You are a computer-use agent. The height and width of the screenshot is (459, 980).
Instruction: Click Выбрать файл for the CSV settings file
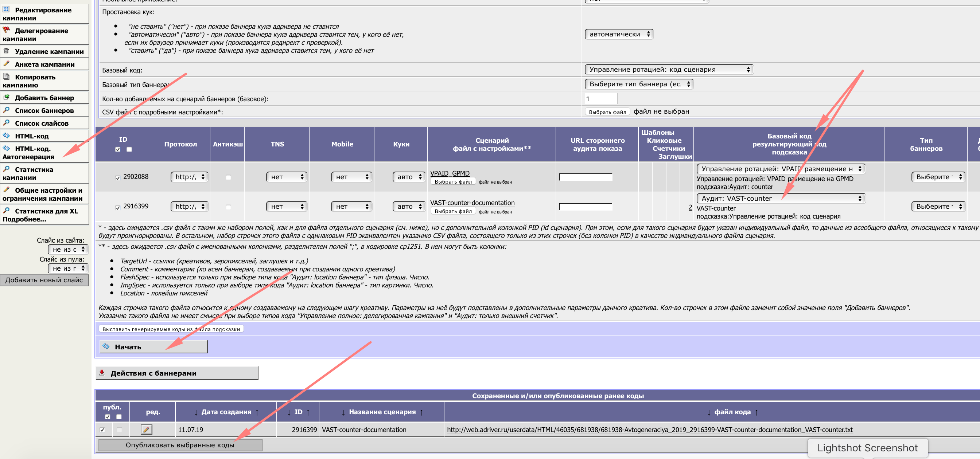pyautogui.click(x=607, y=112)
